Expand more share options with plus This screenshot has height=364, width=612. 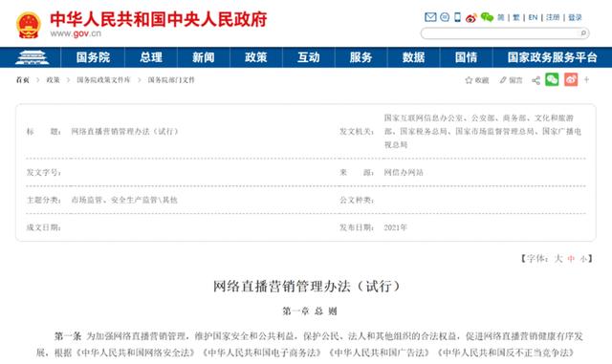click(586, 79)
